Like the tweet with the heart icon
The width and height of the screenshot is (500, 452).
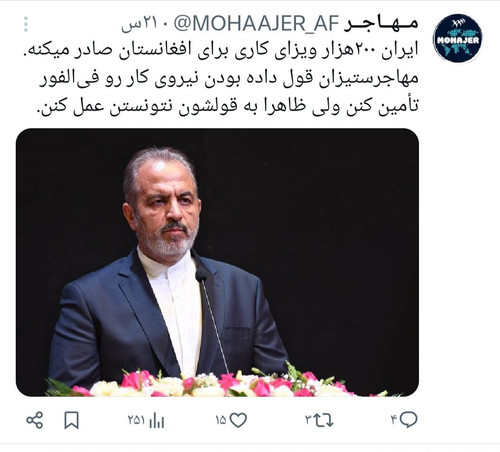coord(239,420)
